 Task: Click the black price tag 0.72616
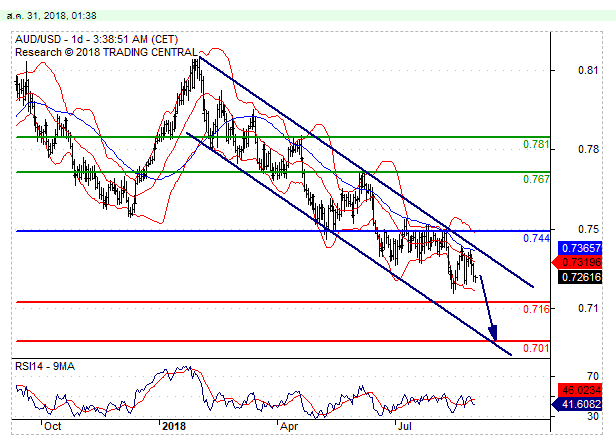pyautogui.click(x=580, y=277)
